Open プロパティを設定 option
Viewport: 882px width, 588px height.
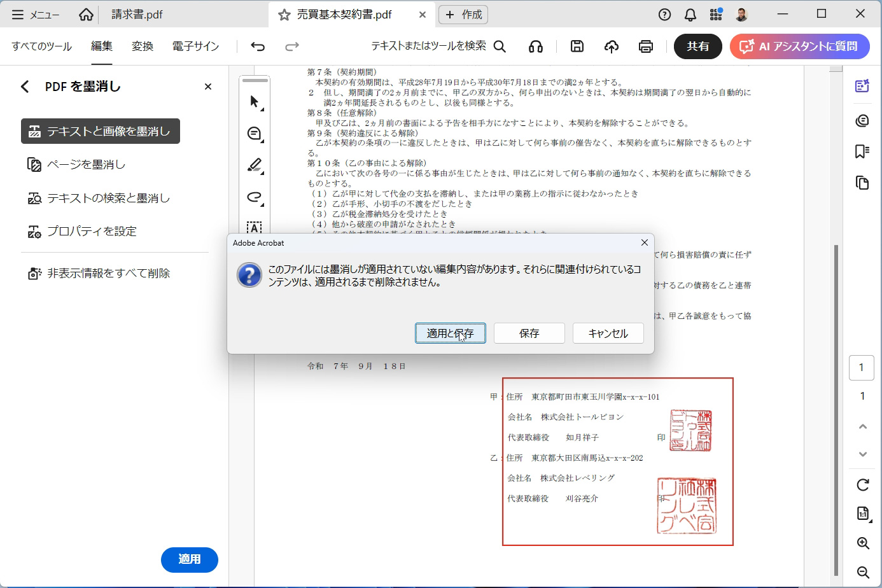point(82,231)
